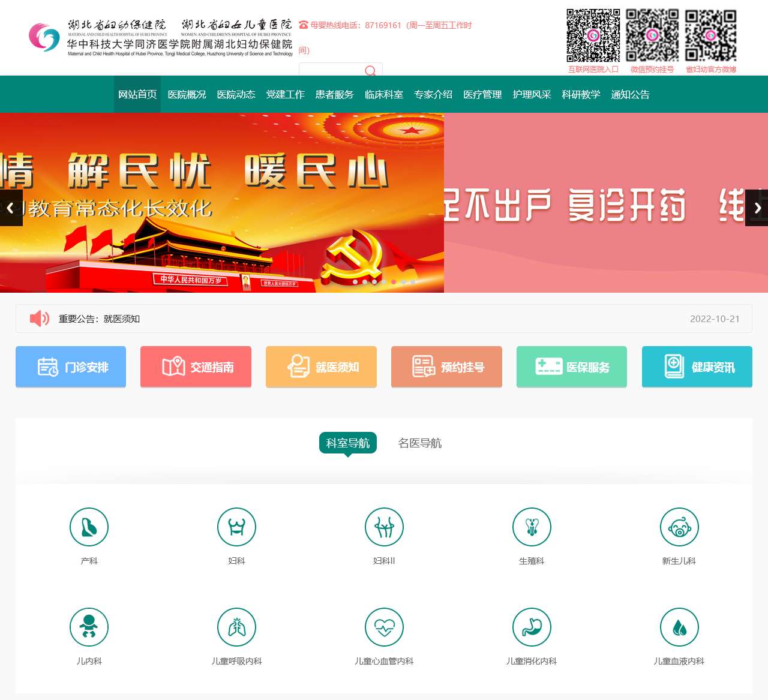The image size is (768, 700).
Task: Select the 生殖科 department icon
Action: tap(532, 527)
